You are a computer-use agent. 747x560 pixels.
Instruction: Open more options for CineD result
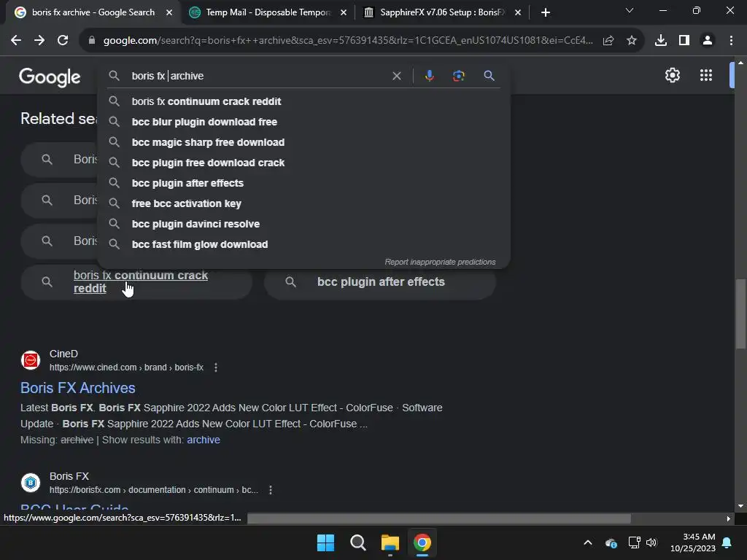click(x=216, y=367)
